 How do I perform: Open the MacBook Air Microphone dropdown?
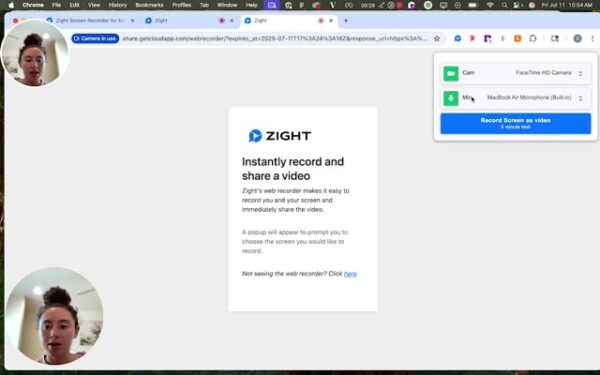[x=535, y=98]
